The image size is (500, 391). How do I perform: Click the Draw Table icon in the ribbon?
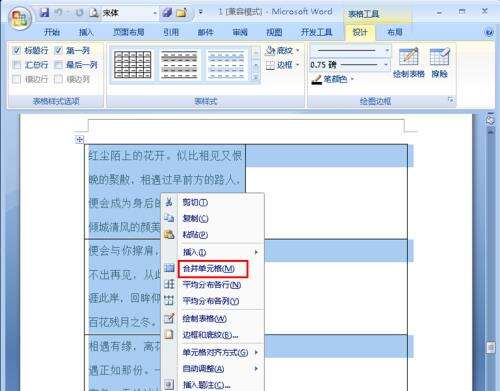409,57
